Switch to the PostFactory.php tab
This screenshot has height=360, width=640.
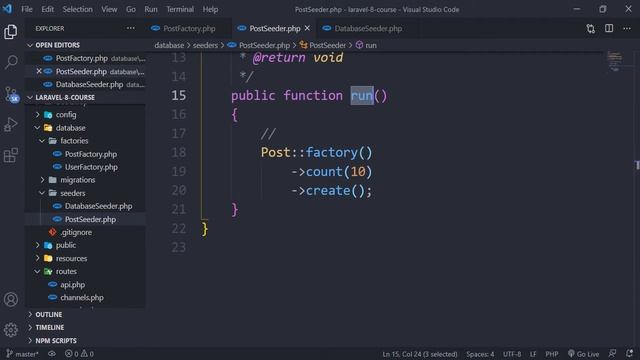pyautogui.click(x=189, y=28)
